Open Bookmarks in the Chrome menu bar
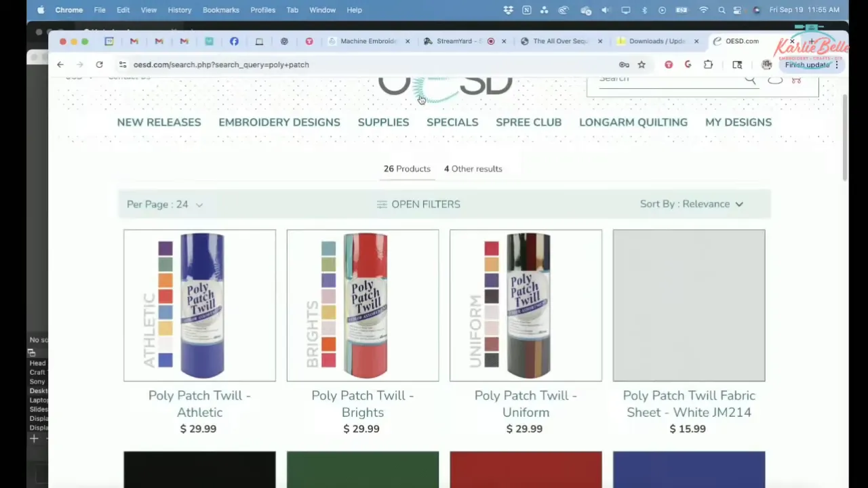Viewport: 868px width, 488px height. tap(220, 9)
